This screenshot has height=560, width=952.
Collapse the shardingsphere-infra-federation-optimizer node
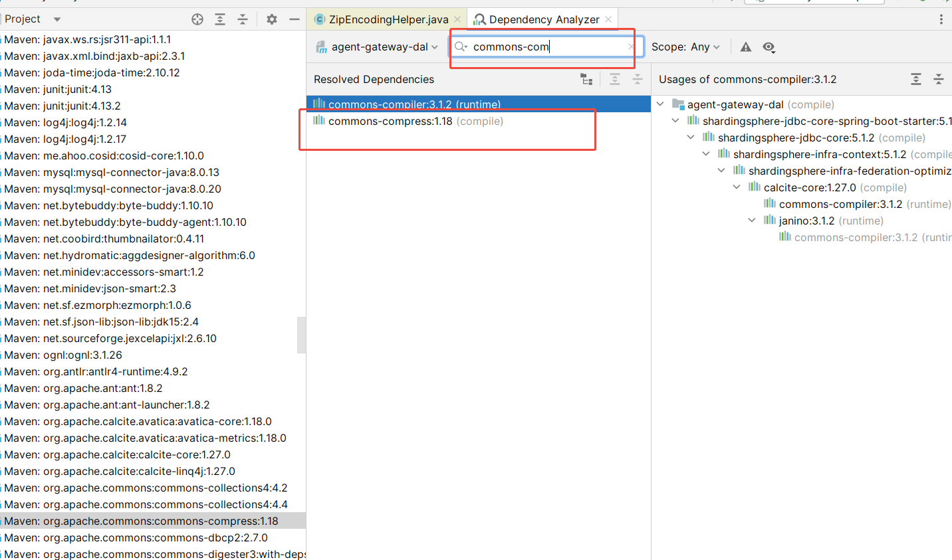(721, 171)
